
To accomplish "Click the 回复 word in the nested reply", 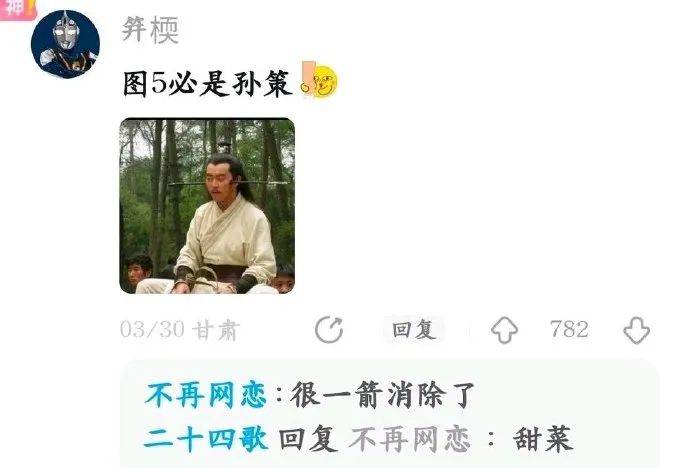I will click(308, 439).
